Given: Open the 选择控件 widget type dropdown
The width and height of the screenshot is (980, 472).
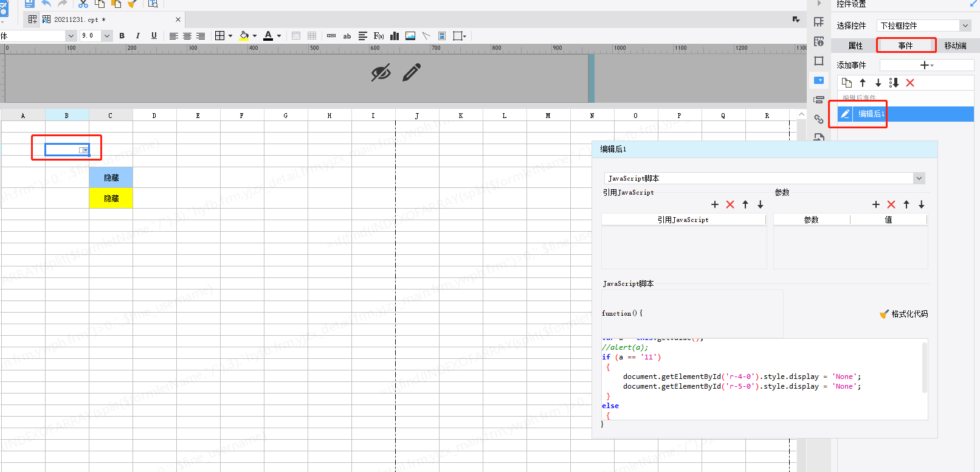Looking at the screenshot, I should pyautogui.click(x=965, y=26).
